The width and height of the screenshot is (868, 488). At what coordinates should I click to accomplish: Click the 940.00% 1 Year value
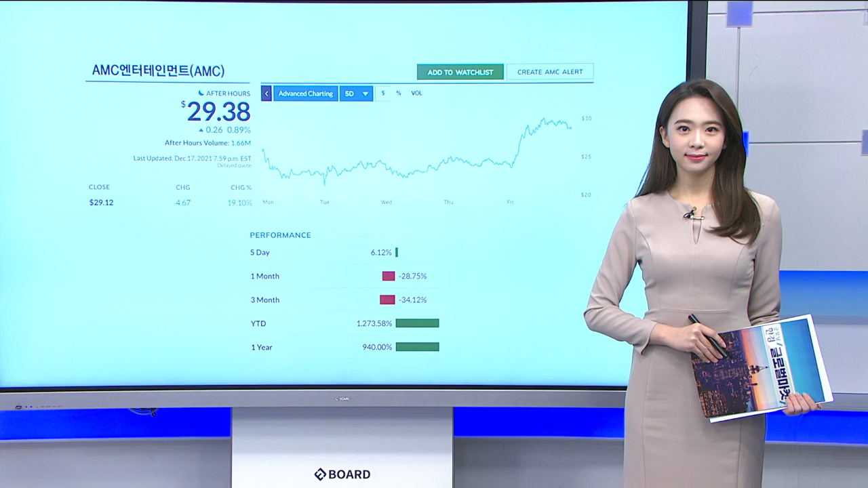click(377, 347)
